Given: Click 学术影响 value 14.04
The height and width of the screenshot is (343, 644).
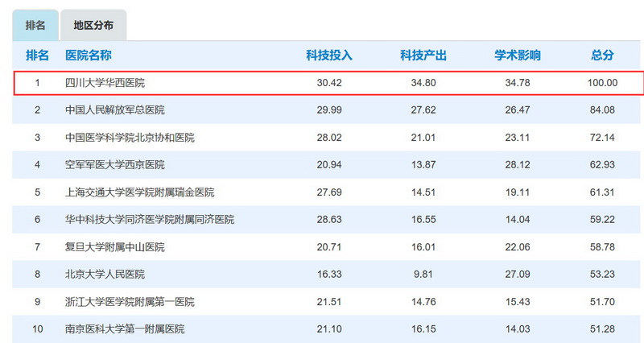Looking at the screenshot, I should pos(518,219).
